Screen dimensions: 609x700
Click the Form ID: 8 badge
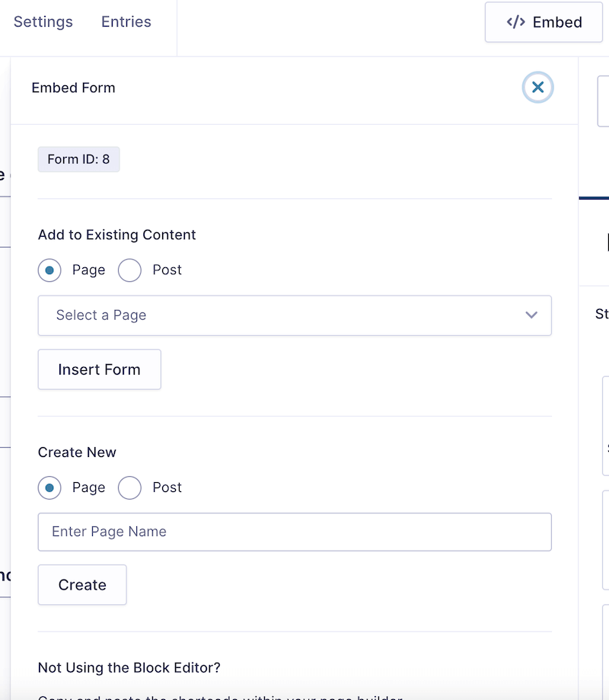[x=78, y=159]
